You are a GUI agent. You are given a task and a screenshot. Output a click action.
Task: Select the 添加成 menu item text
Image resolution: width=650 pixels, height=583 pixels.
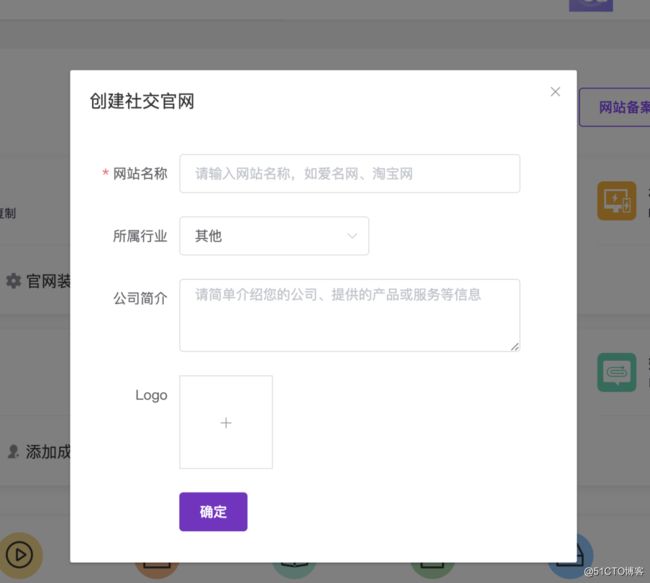48,451
